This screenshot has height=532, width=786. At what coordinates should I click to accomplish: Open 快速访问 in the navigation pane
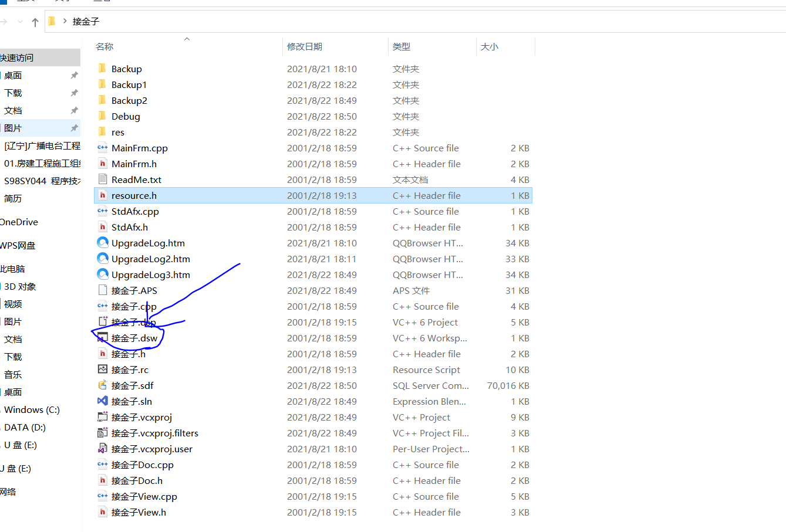click(x=16, y=57)
